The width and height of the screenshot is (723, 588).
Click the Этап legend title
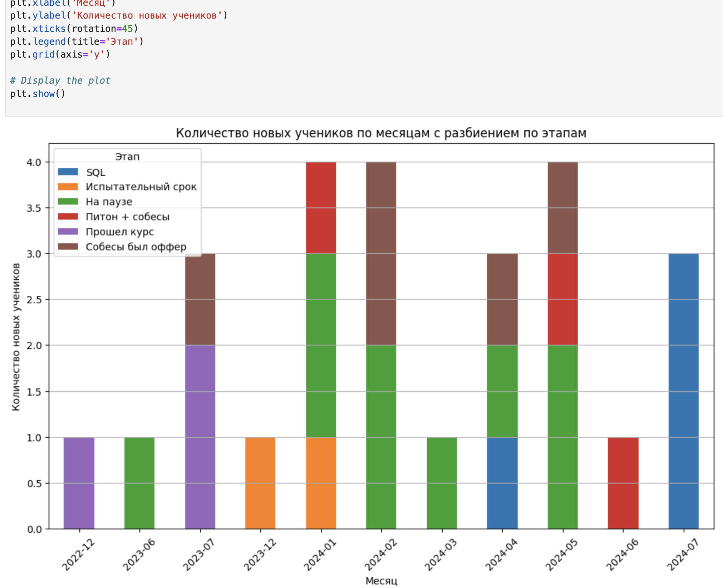[x=127, y=157]
